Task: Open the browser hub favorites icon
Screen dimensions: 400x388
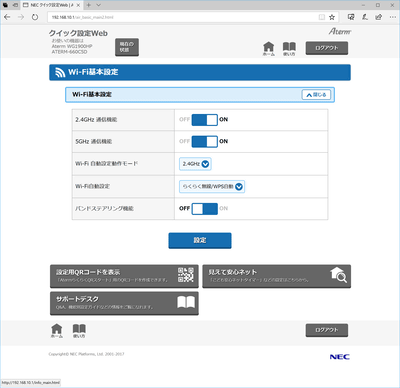Action: (351, 17)
